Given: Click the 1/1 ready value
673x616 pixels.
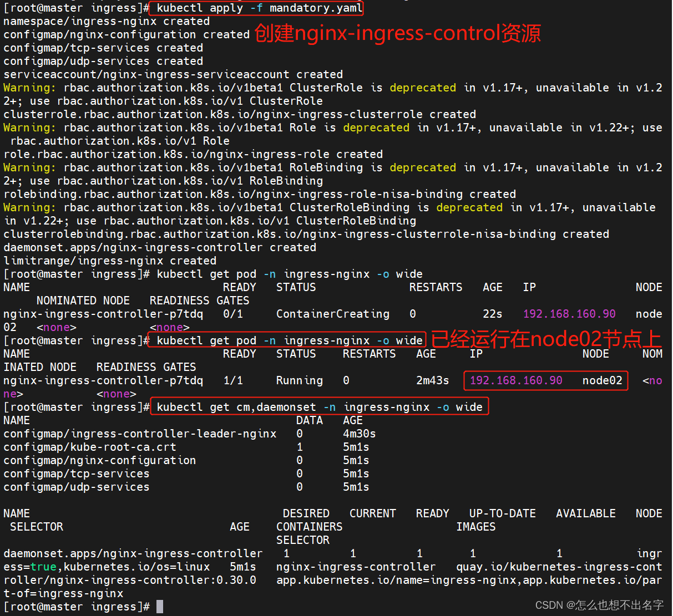Looking at the screenshot, I should [x=233, y=380].
